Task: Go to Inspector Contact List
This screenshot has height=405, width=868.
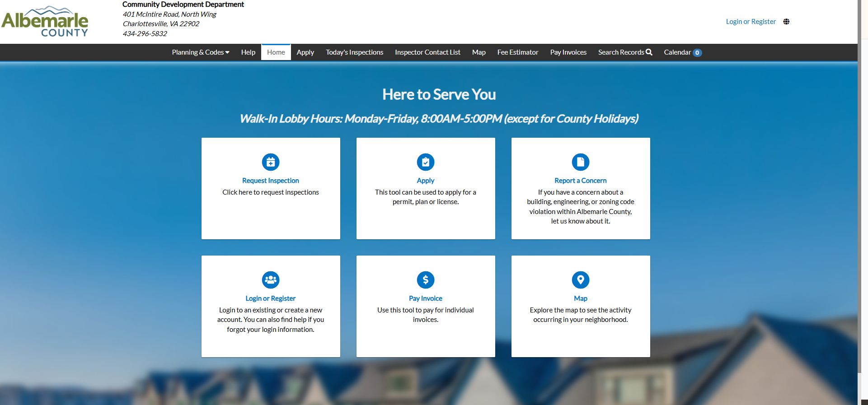Action: (427, 52)
